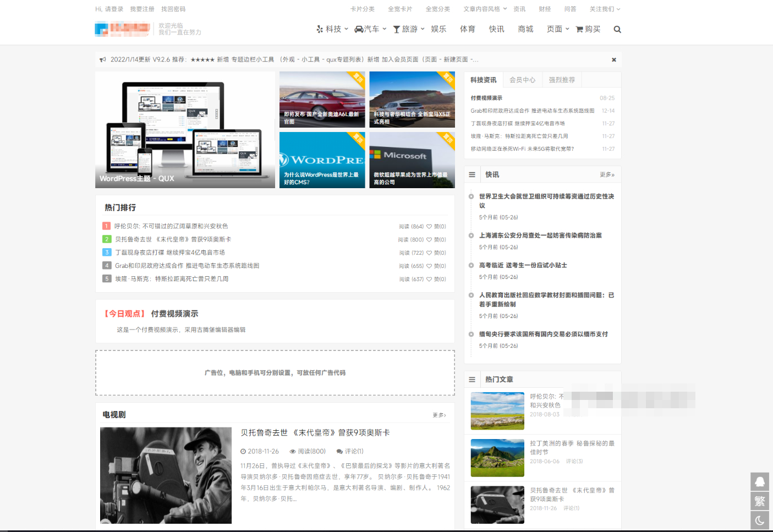Open the 资讯 top menu link
Image resolution: width=773 pixels, height=532 pixels.
519,9
